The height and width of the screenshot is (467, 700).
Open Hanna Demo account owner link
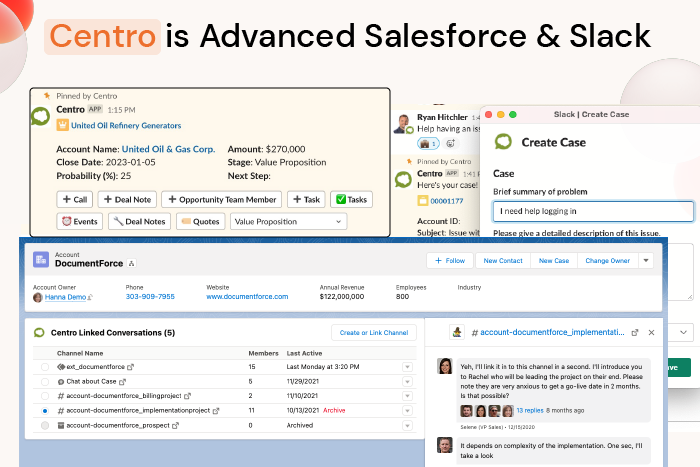[x=65, y=297]
